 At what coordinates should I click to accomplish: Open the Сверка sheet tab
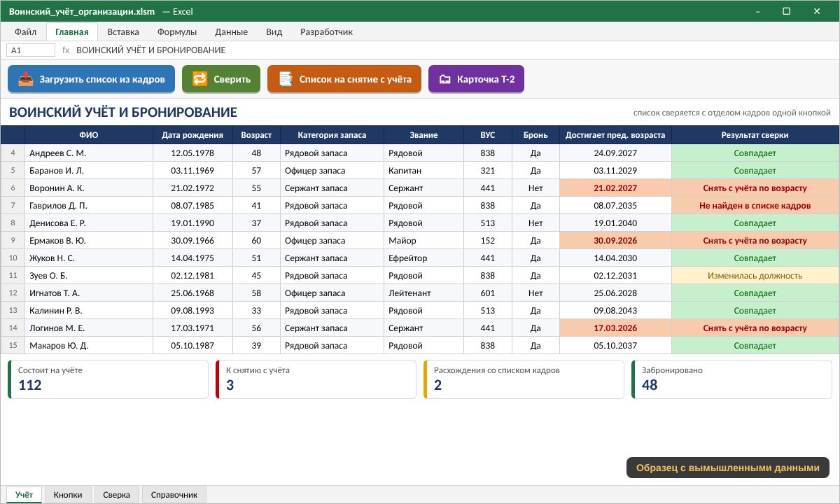116,495
